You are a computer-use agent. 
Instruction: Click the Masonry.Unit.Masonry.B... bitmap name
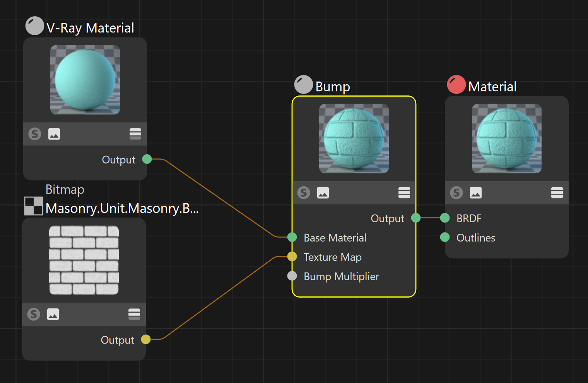122,208
